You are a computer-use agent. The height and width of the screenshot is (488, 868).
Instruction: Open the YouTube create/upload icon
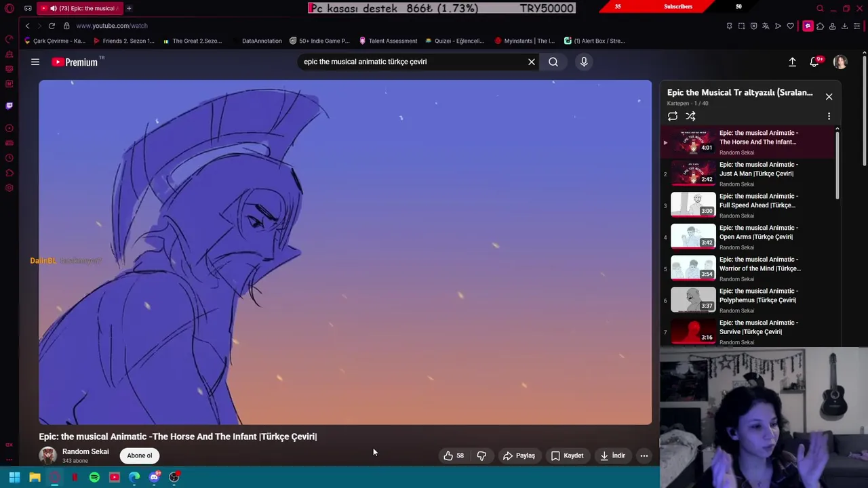pos(792,62)
